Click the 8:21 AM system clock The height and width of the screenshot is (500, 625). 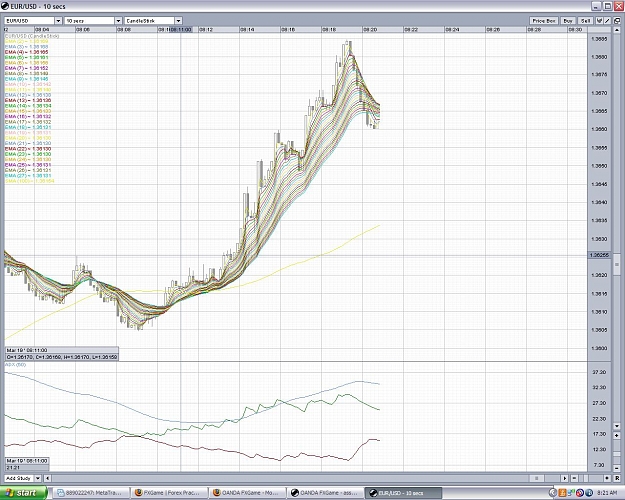tap(608, 493)
